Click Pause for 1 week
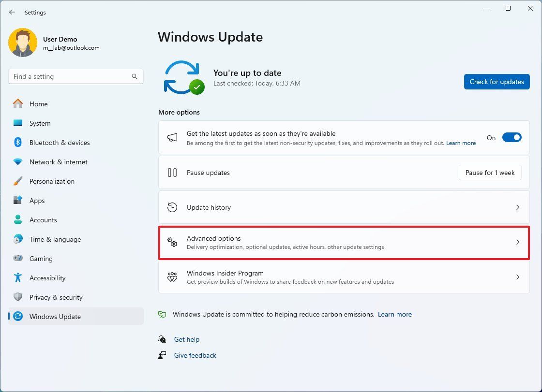The height and width of the screenshot is (392, 542). (490, 173)
